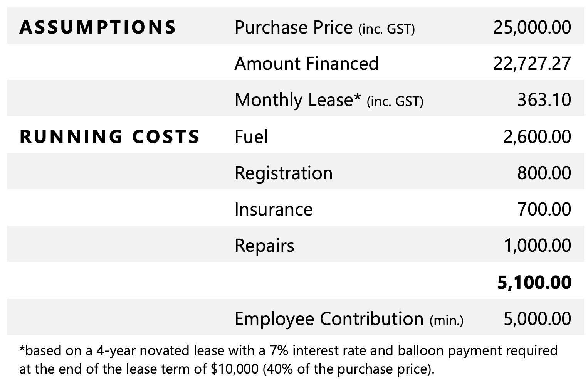The width and height of the screenshot is (588, 384).
Task: Select the Registration row label
Action: pos(283,173)
